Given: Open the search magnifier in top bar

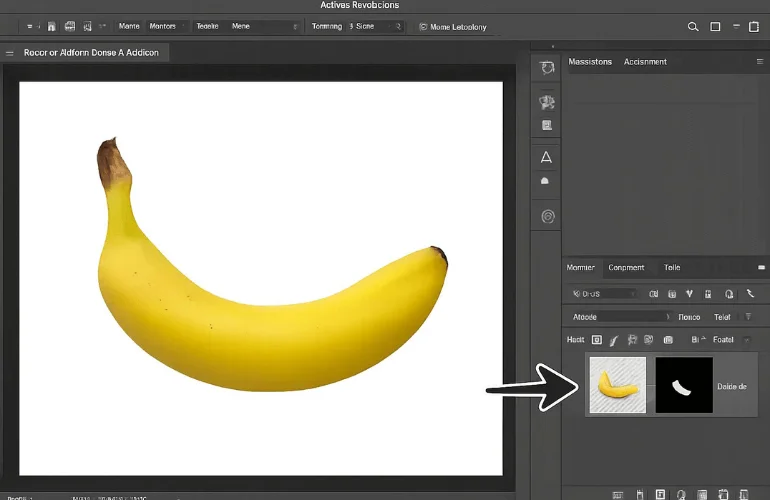Looking at the screenshot, I should click(693, 27).
